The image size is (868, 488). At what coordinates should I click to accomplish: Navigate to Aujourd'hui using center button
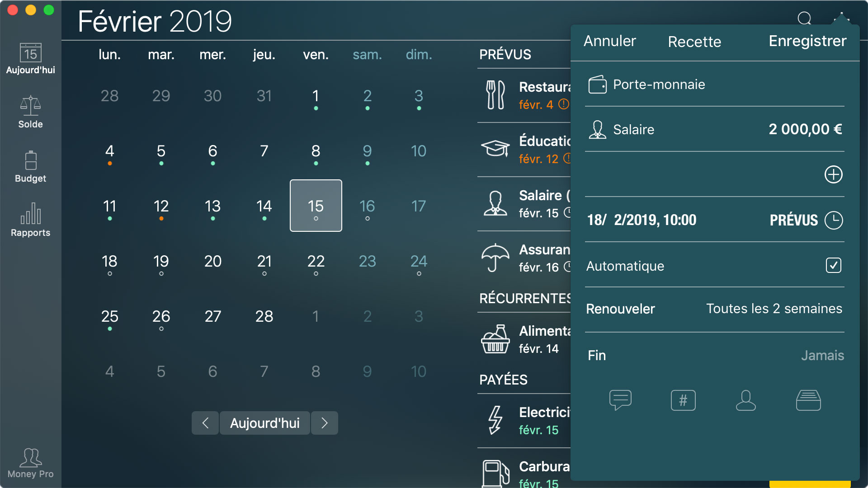coord(264,422)
